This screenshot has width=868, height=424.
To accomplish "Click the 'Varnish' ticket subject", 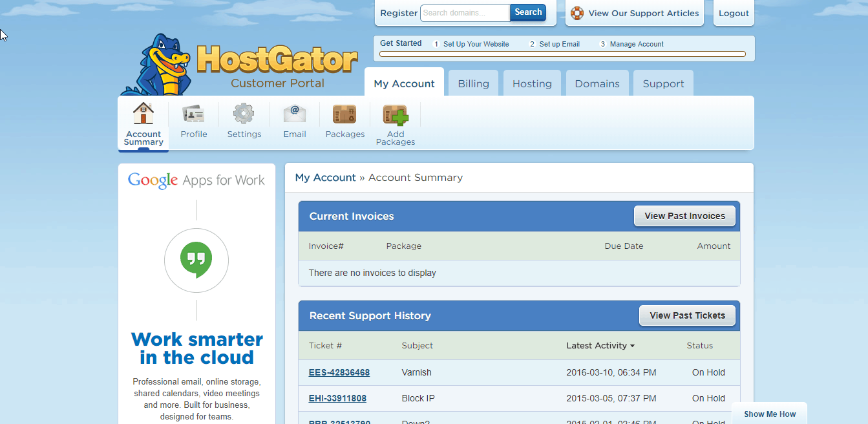I will [416, 372].
